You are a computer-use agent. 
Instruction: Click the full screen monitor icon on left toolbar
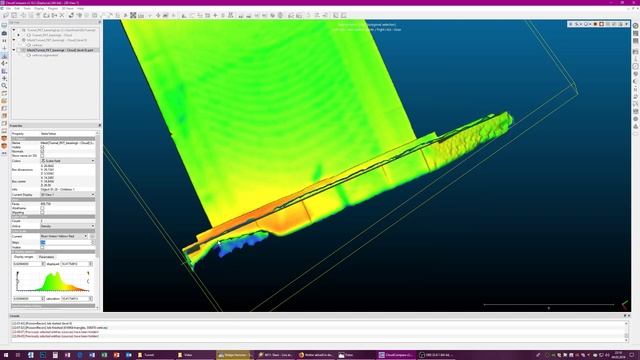click(4, 25)
